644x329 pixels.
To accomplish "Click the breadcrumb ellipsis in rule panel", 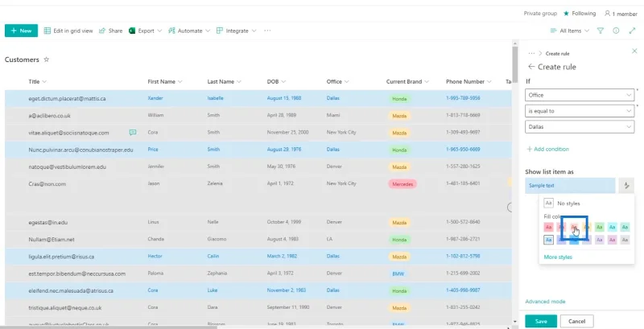I will pyautogui.click(x=531, y=53).
